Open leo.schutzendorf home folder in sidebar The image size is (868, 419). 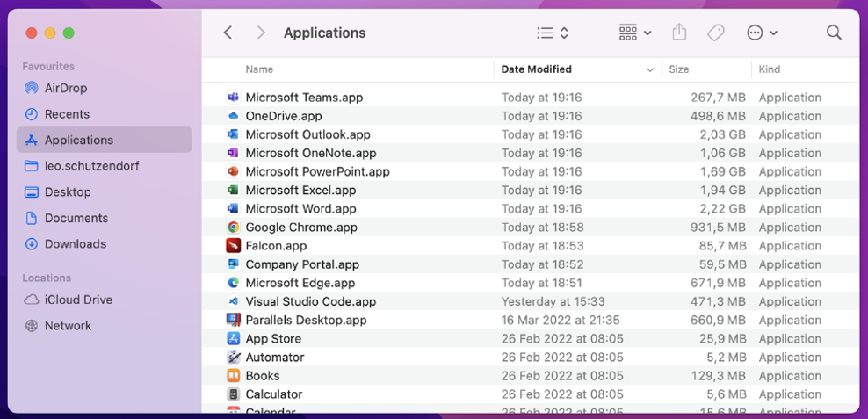pyautogui.click(x=104, y=166)
